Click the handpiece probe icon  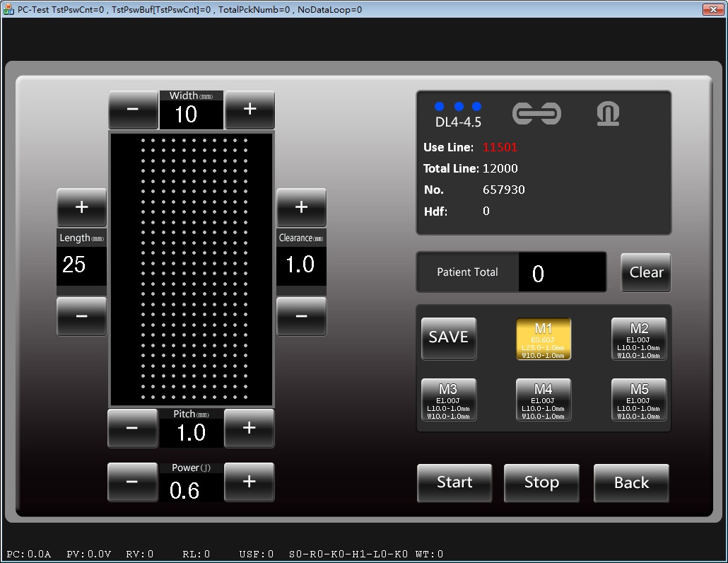point(608,114)
